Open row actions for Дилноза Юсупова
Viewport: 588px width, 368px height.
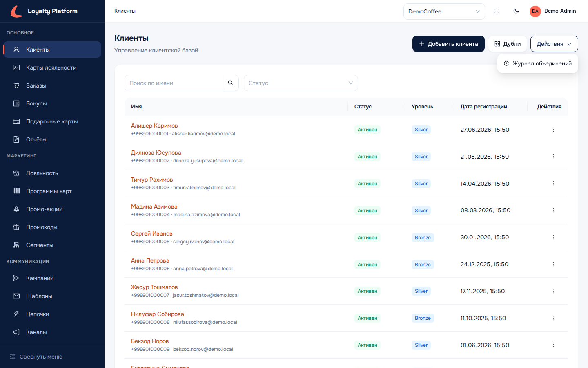553,156
